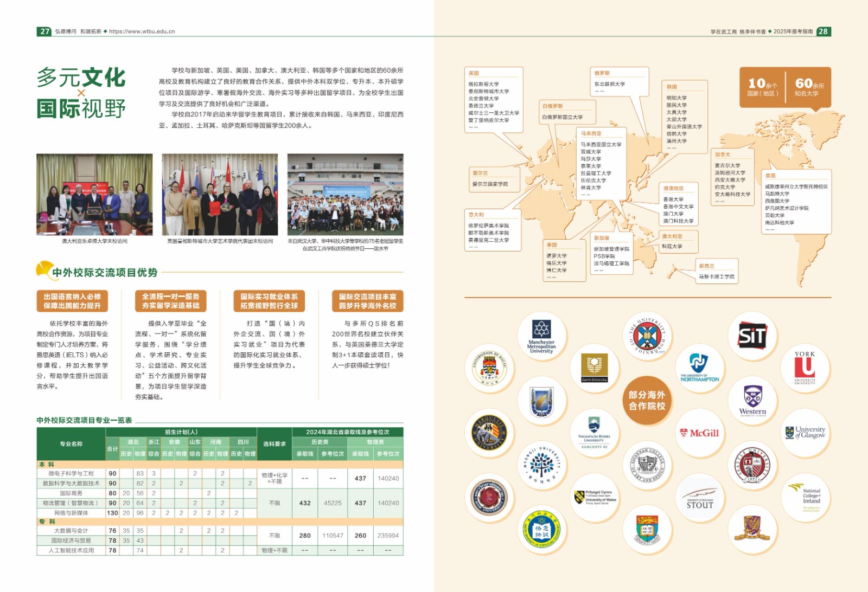Click the 110547 rank value

coord(333,536)
